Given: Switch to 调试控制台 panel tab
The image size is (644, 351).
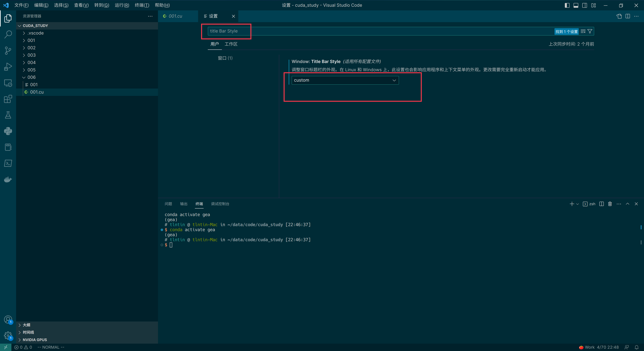Looking at the screenshot, I should click(220, 204).
